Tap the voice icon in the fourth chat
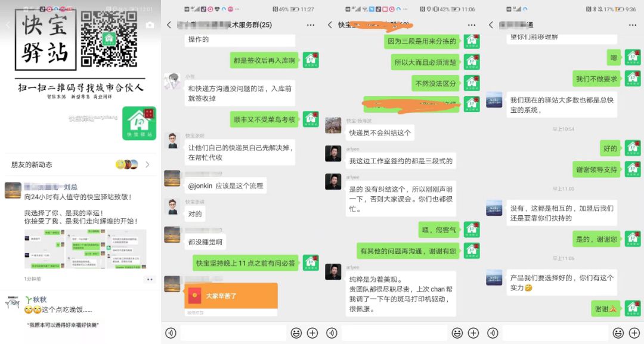This screenshot has height=344, width=644. pos(493,333)
